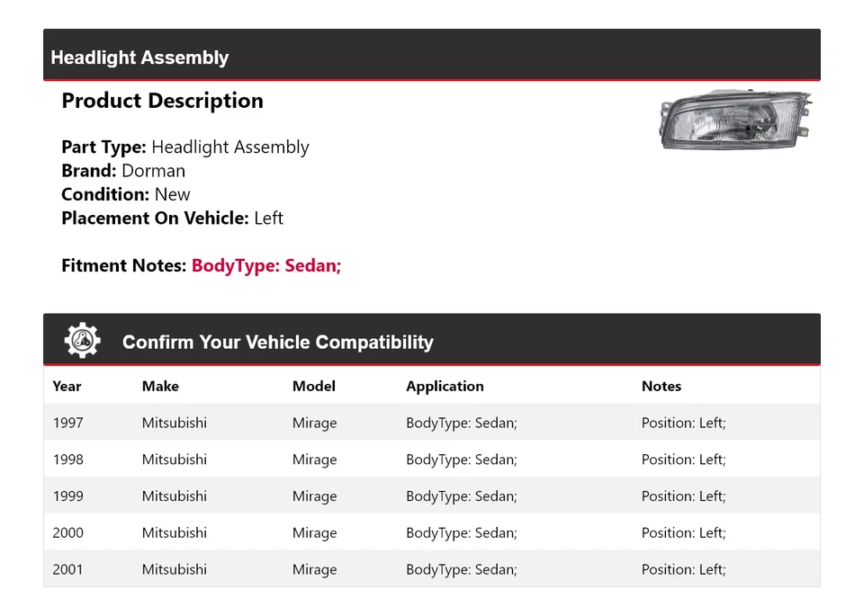Click Mirage in the 2000 row
Image resolution: width=864 pixels, height=616 pixels.
pyautogui.click(x=314, y=532)
